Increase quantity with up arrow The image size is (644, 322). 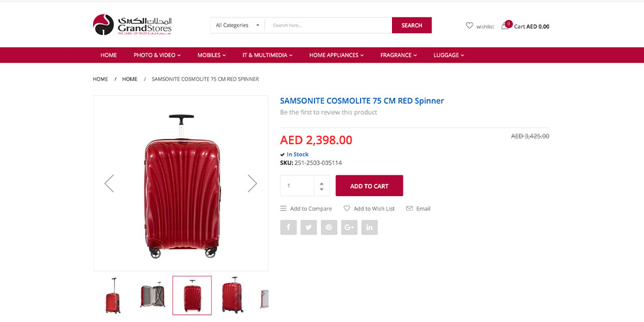point(321,182)
